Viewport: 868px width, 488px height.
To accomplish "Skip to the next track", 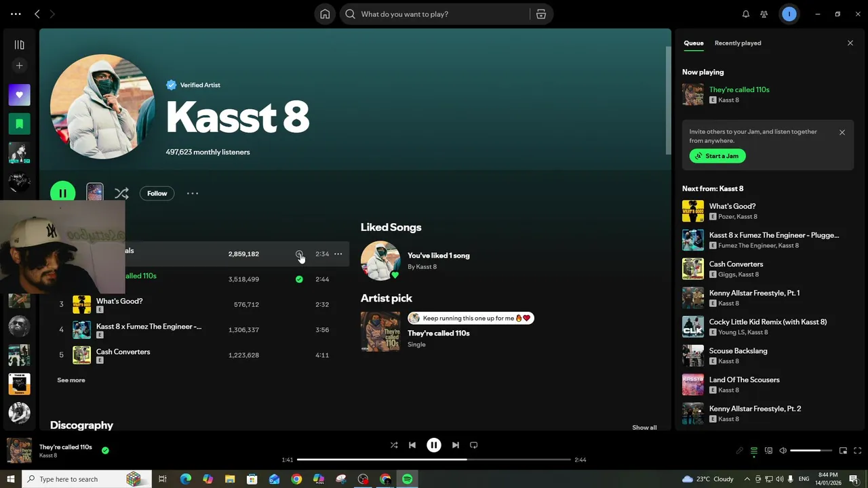I will 456,445.
